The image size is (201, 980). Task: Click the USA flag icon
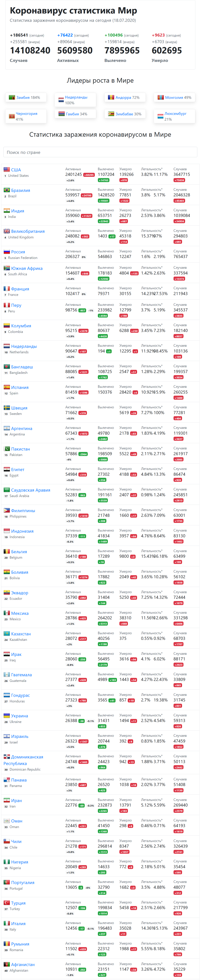coord(6,170)
